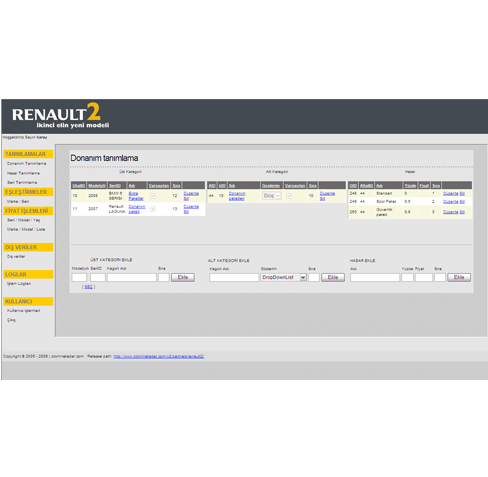Open the Release path URL link in footer
The image size is (488, 477).
(159, 356)
